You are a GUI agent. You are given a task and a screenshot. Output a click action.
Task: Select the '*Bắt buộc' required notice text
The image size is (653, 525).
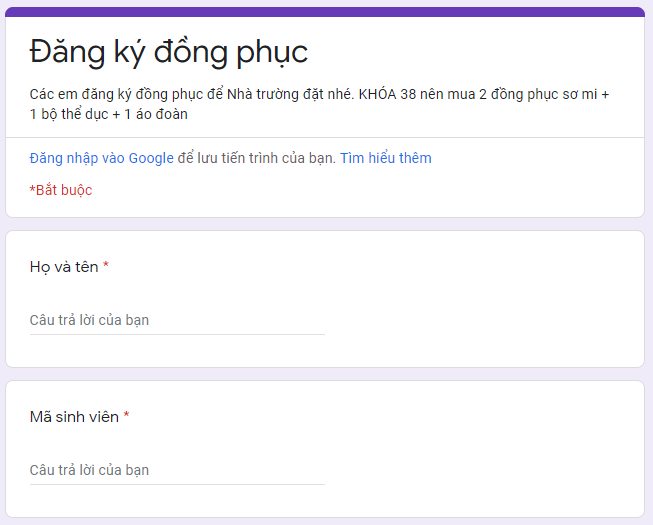[x=61, y=190]
